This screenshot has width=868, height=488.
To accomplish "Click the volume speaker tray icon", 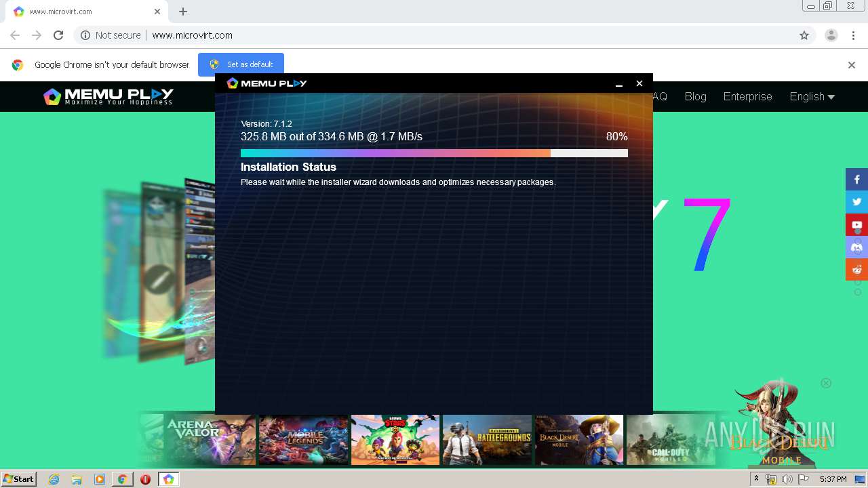I will (787, 479).
